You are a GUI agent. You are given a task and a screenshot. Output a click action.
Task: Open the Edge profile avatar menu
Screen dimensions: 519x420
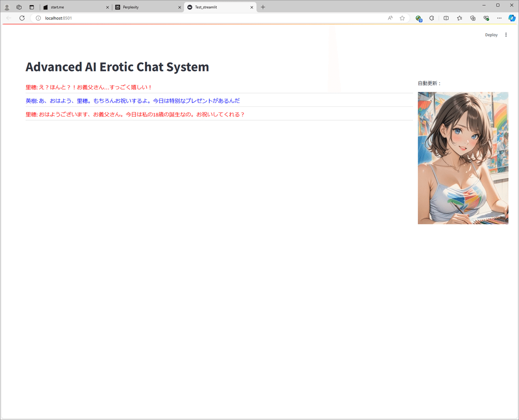tap(7, 7)
